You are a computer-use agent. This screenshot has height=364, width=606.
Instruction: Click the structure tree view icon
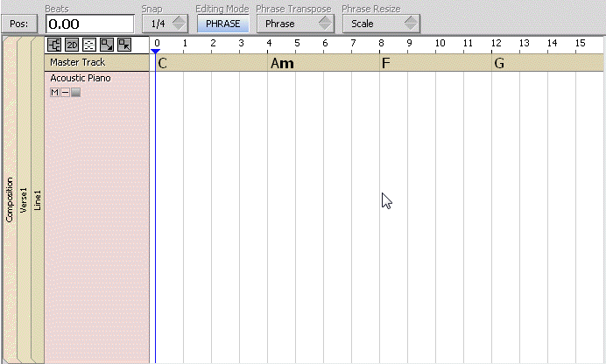(54, 45)
